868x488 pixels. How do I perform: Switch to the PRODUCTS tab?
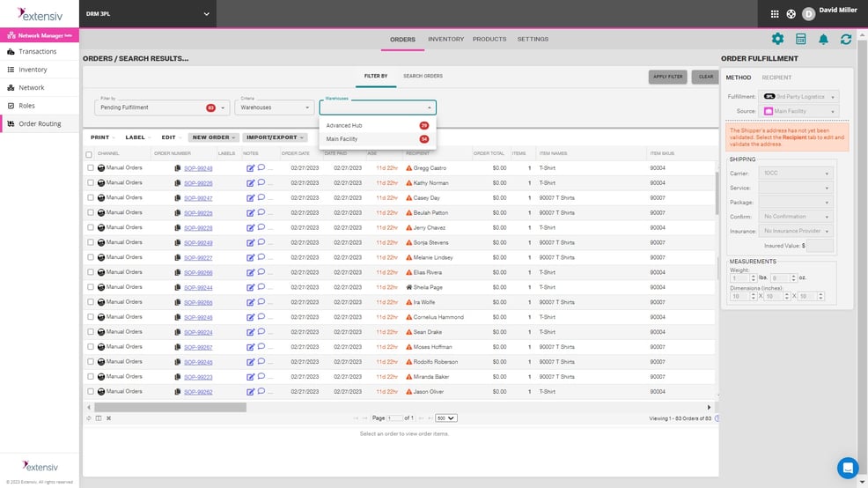489,40
